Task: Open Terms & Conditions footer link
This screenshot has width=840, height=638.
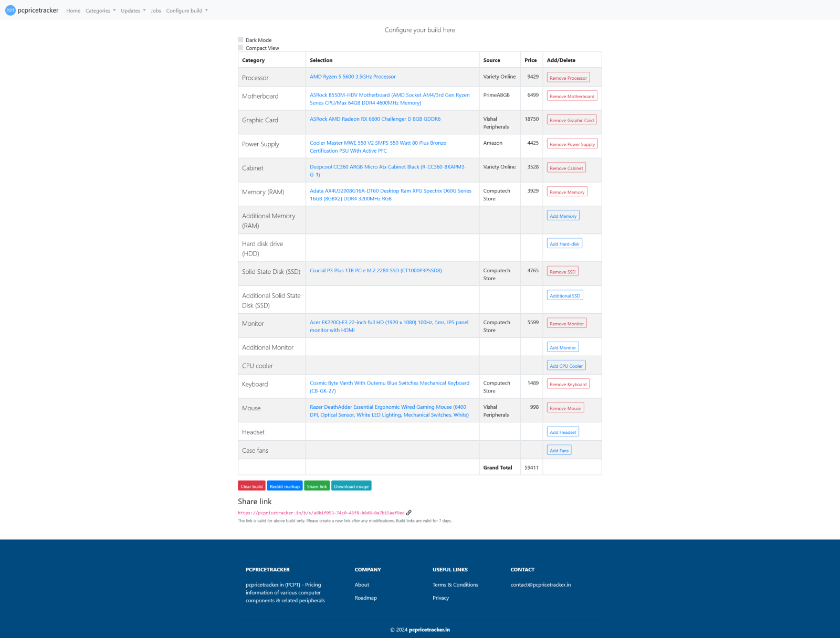Action: (x=455, y=584)
